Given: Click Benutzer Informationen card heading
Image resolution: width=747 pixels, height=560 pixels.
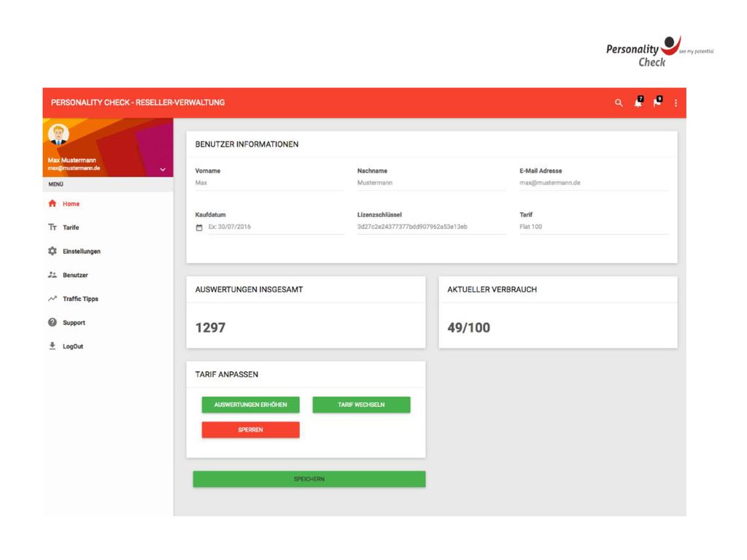Looking at the screenshot, I should point(247,144).
